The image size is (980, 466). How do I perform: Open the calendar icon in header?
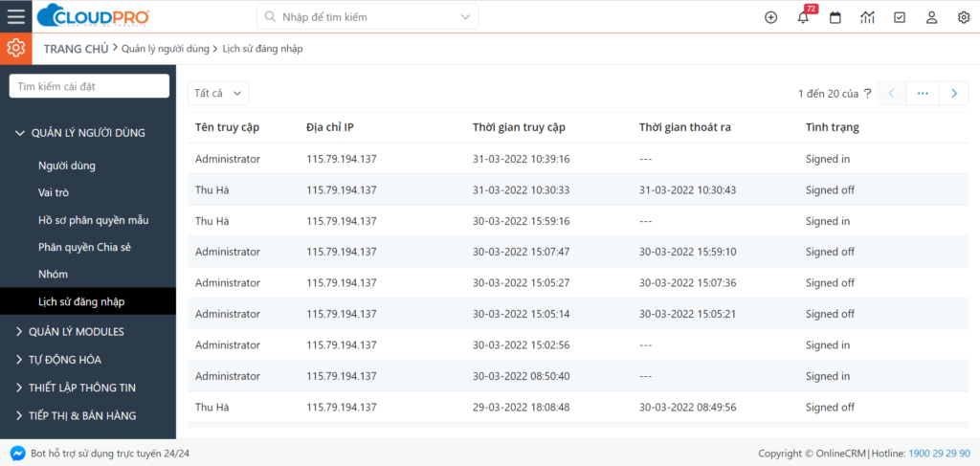click(x=835, y=17)
